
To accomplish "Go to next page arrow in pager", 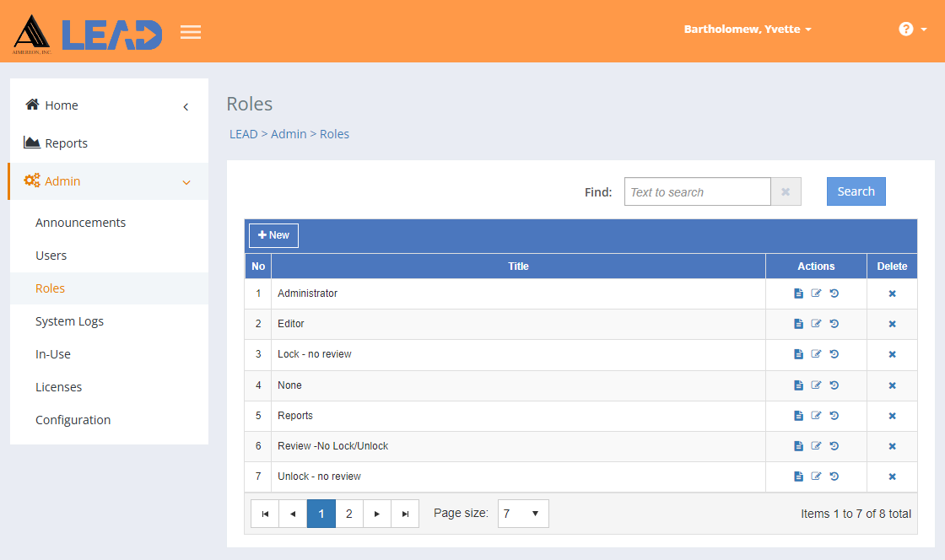I will coord(377,514).
